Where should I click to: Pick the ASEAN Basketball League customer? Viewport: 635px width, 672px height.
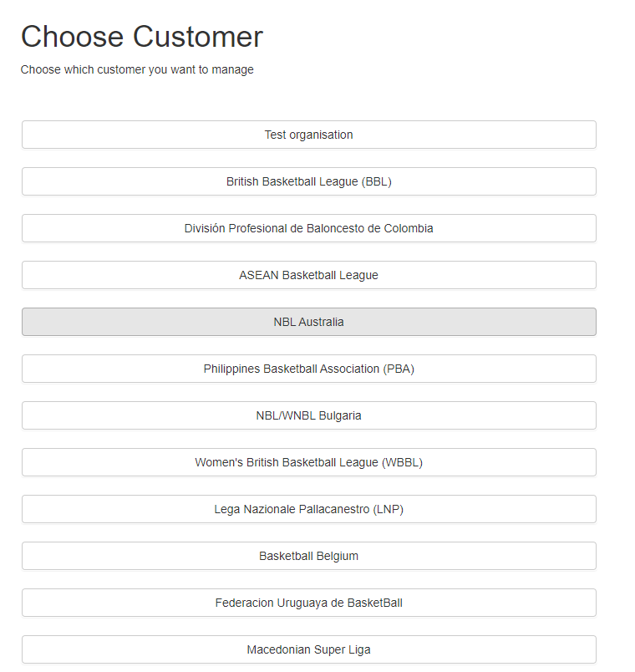(x=308, y=275)
